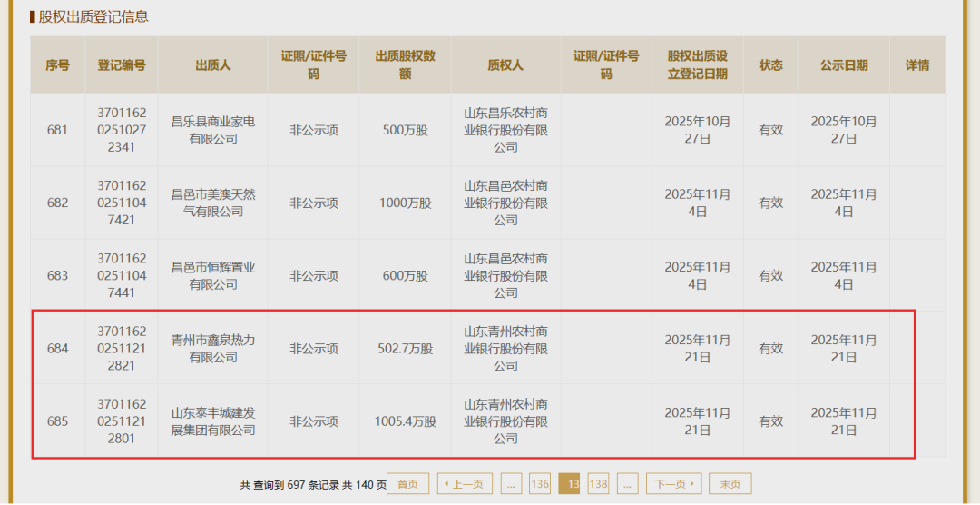
Task: Click the 股权出质设立登记日期 column header
Action: pyautogui.click(x=698, y=65)
